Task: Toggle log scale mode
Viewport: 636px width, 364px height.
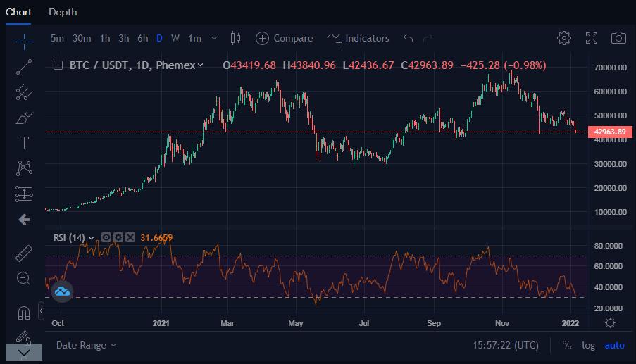Action: click(x=589, y=346)
